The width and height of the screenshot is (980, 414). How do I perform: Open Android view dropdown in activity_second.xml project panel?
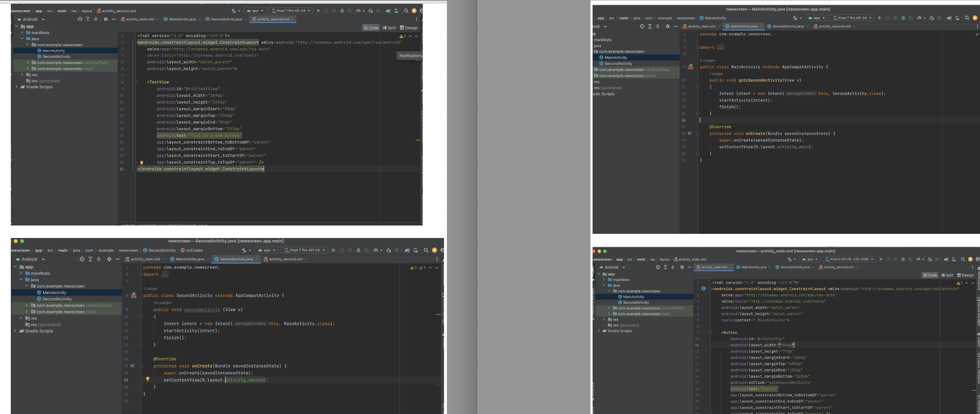coord(30,19)
